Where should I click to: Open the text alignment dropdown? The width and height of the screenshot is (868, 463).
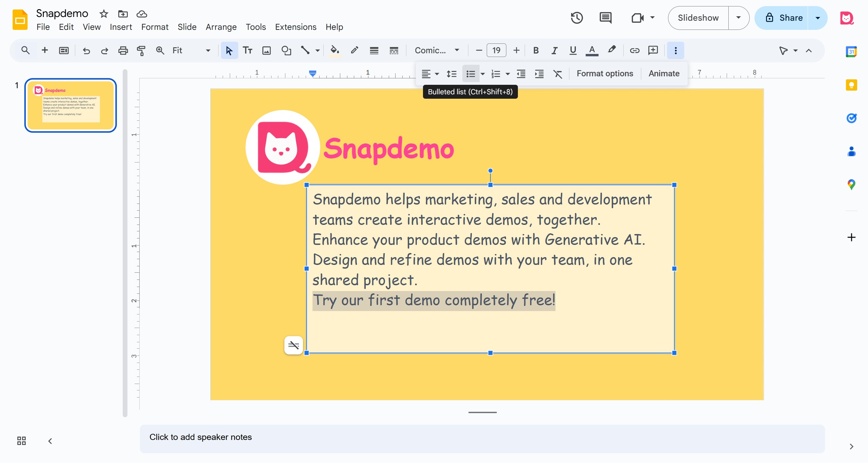tap(430, 74)
